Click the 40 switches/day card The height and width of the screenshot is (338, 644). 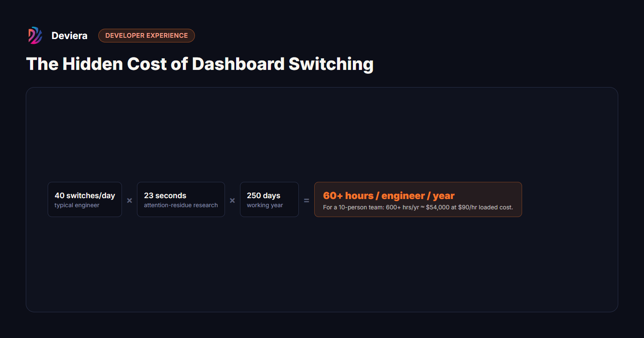pos(85,199)
